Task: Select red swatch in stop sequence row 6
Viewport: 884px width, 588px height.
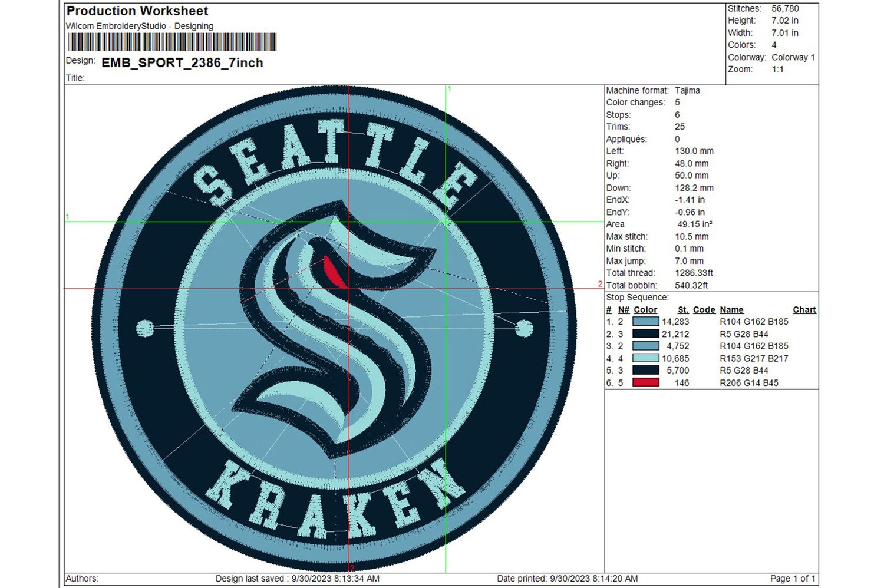Action: click(645, 382)
